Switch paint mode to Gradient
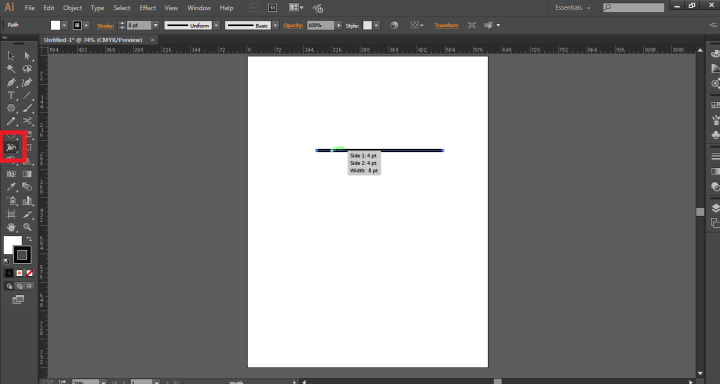This screenshot has width=720, height=384. pyautogui.click(x=19, y=273)
